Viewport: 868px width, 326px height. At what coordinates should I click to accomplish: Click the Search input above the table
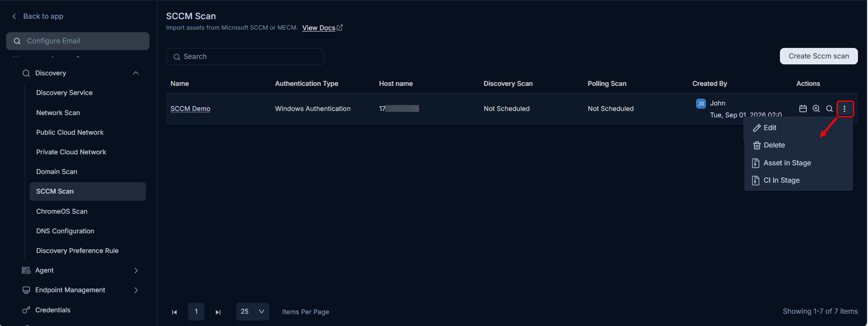click(x=245, y=57)
